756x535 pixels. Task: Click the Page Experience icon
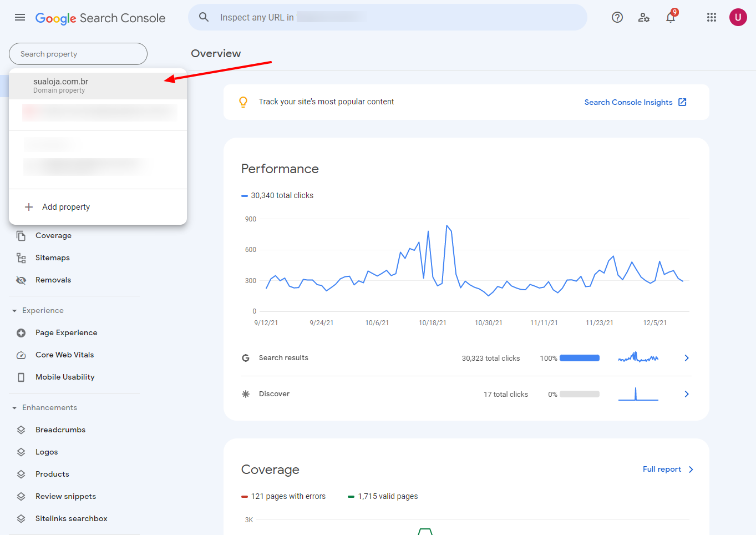coord(21,333)
